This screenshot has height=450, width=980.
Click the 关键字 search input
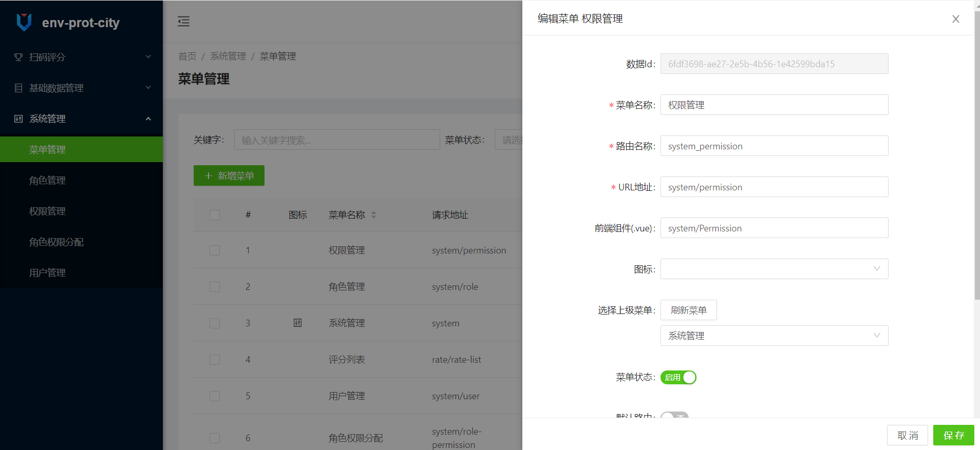coord(337,140)
